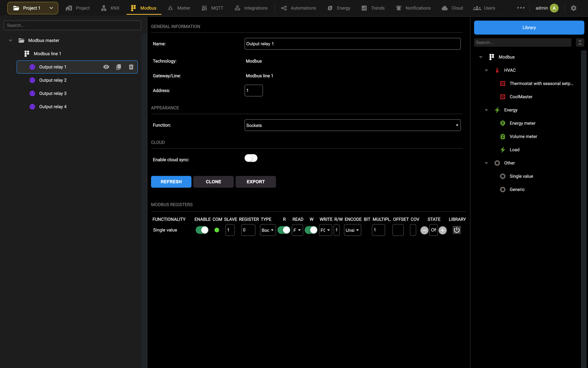Select Volume meter library item
Screen dimensions: 588x368
click(523, 137)
